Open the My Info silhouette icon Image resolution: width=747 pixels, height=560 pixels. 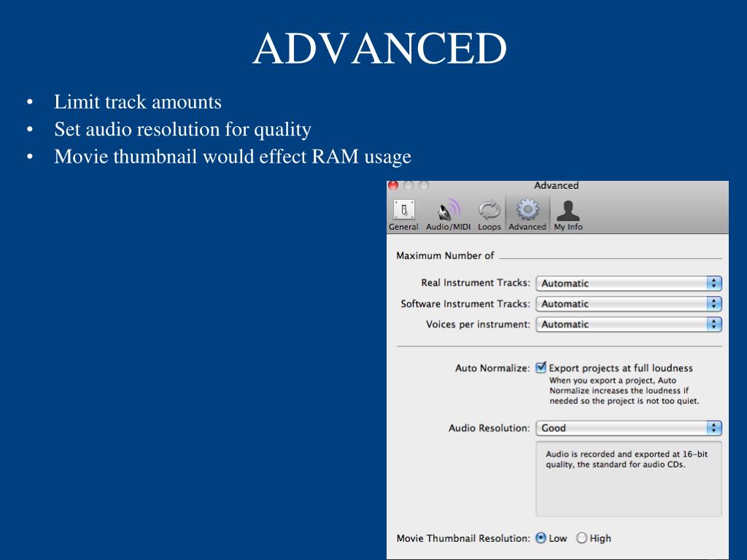pyautogui.click(x=568, y=210)
